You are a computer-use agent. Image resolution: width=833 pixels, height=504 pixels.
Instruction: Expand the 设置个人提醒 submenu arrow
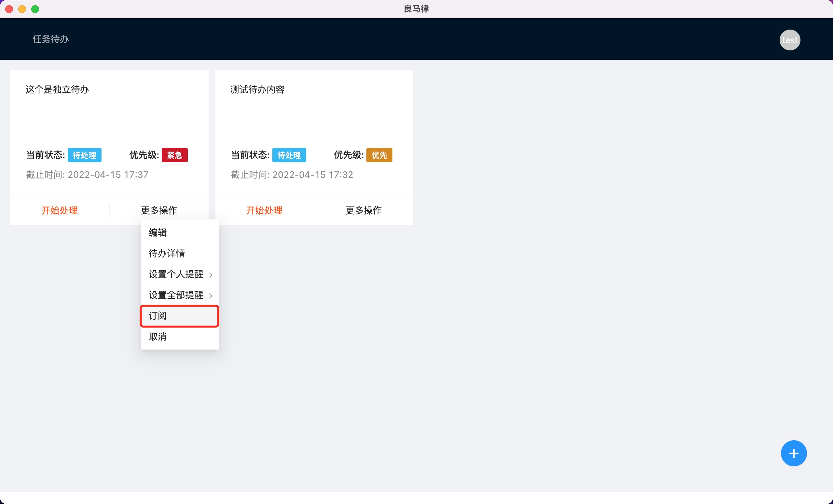pyautogui.click(x=211, y=275)
